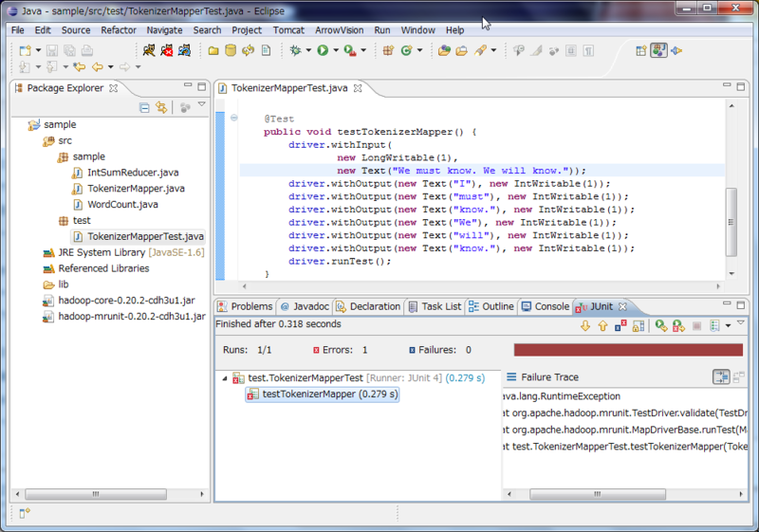
Task: Click the Search flashlight toolbar icon
Action: [x=481, y=50]
